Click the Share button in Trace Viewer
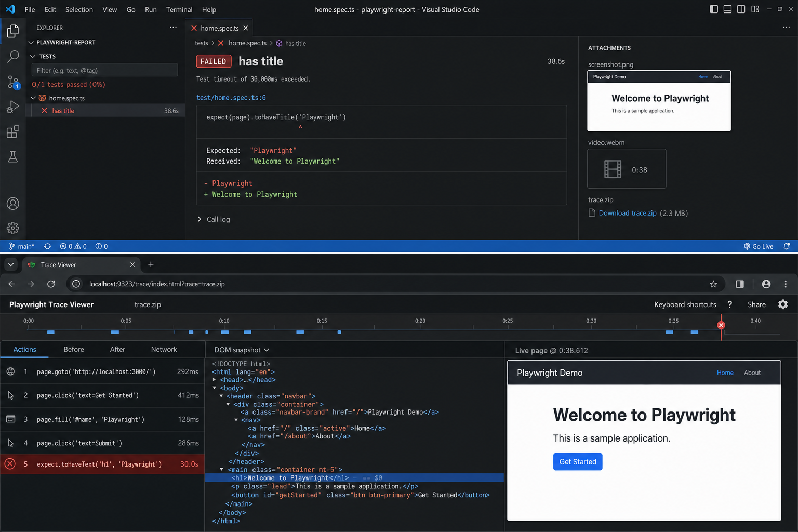 pos(756,304)
